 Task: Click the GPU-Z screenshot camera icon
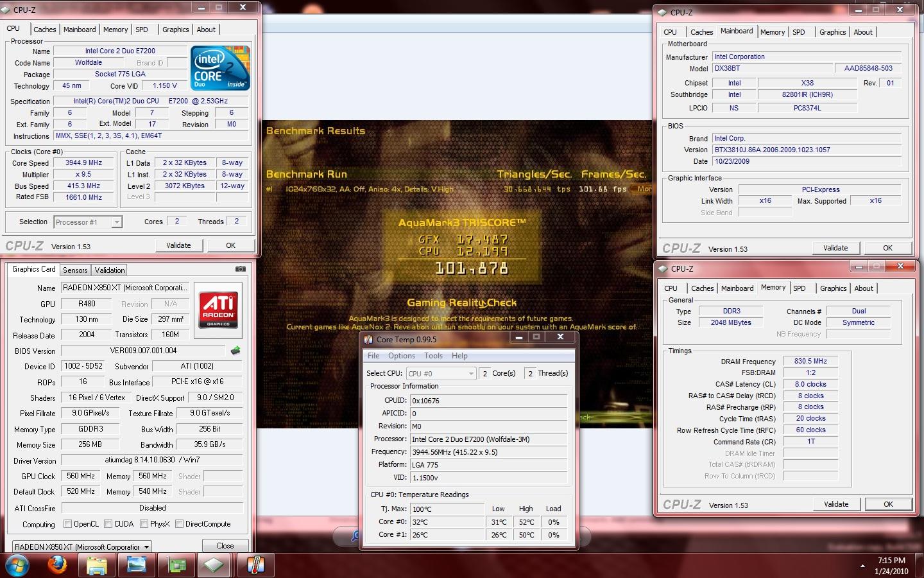coord(240,270)
